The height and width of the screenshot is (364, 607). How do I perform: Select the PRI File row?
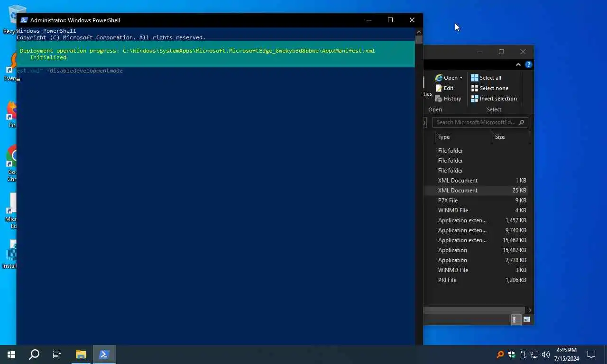[x=477, y=280]
